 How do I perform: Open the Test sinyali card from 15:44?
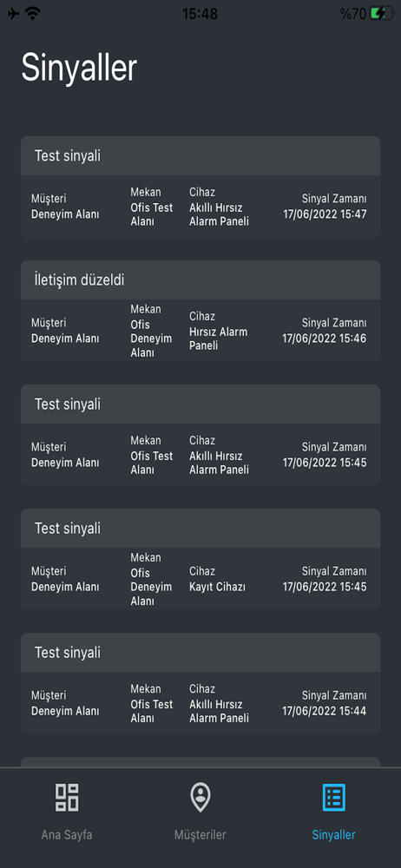[200, 684]
